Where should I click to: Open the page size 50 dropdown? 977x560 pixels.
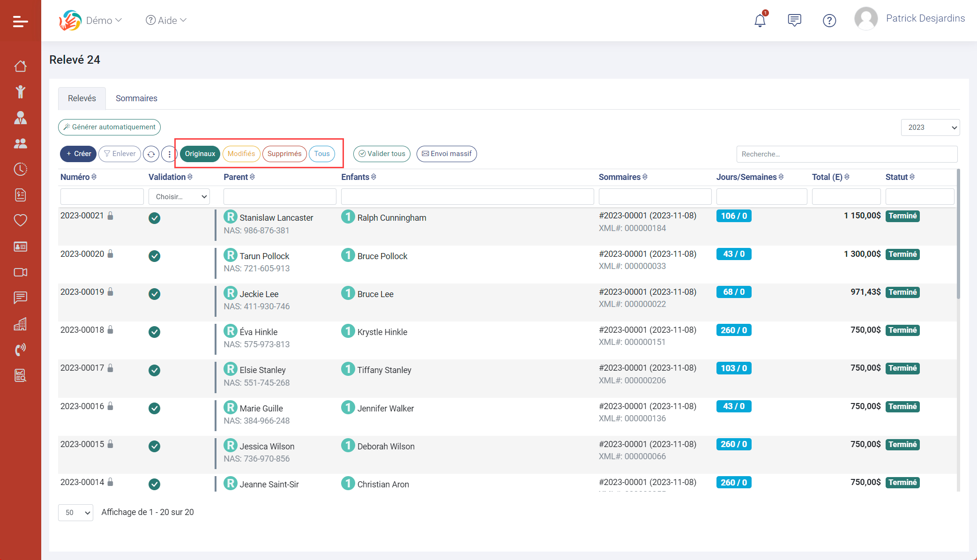(75, 513)
